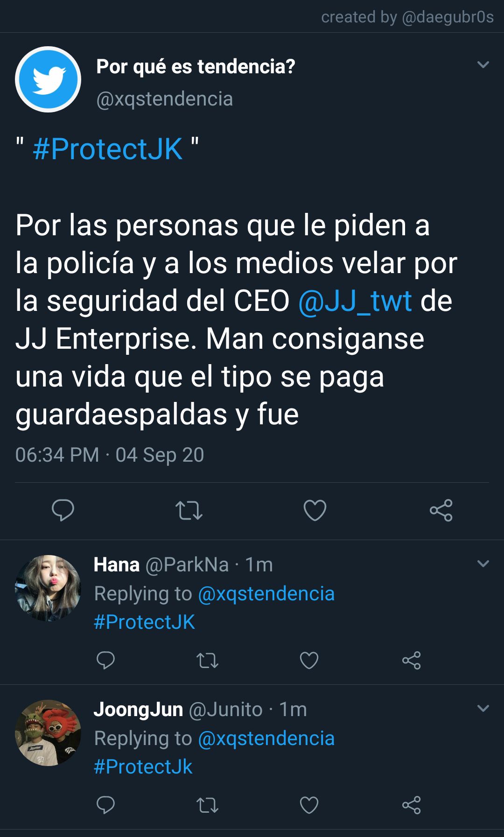504x837 pixels.
Task: Open the main tweet's options chevron
Action: click(x=483, y=64)
